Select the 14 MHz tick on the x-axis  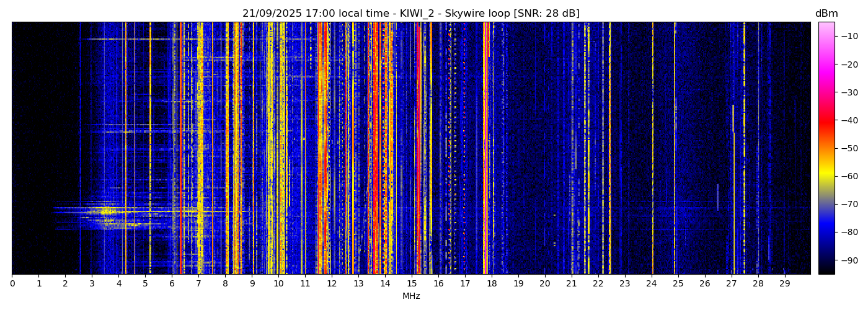click(x=385, y=283)
